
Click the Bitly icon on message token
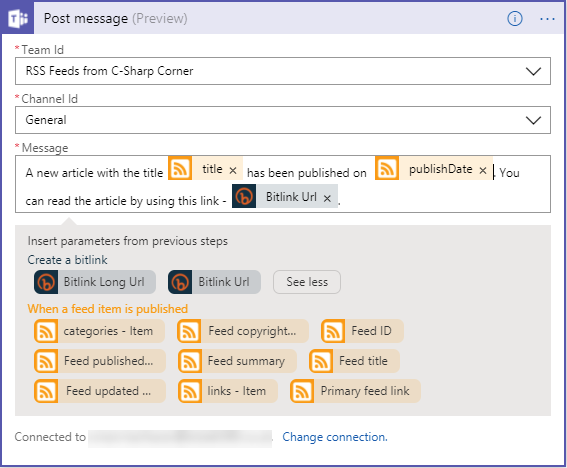point(244,196)
